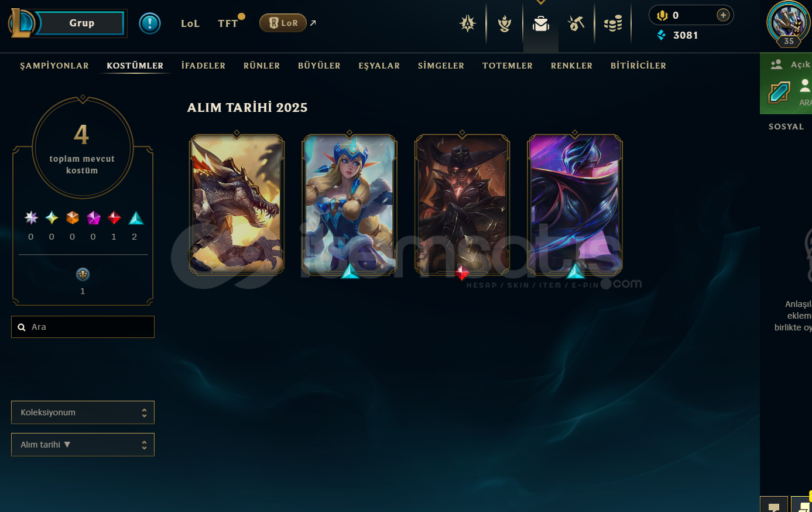
Task: Filter by the red mythic gem rarity
Action: [x=114, y=218]
